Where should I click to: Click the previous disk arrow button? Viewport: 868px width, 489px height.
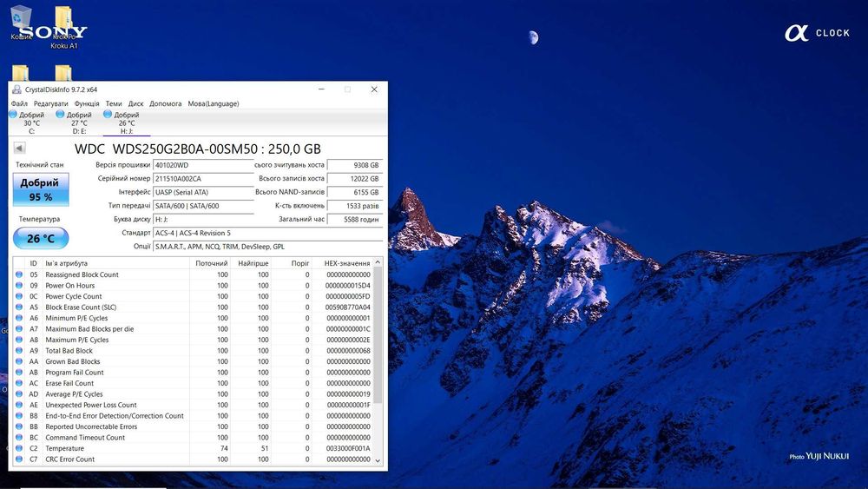(x=19, y=148)
